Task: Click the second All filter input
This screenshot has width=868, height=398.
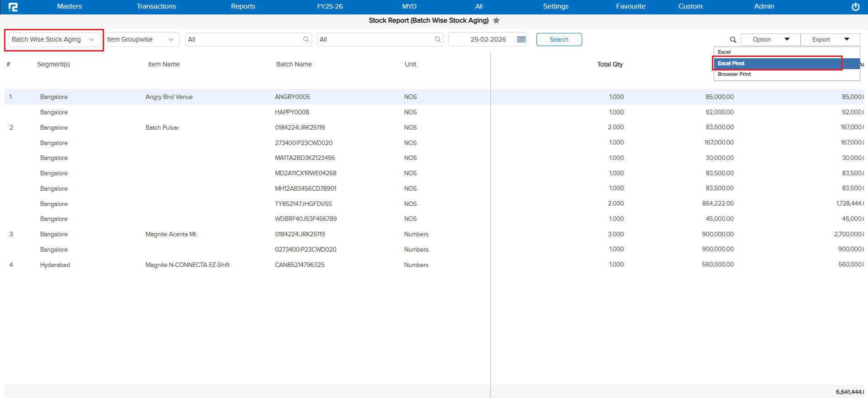Action: (x=380, y=39)
